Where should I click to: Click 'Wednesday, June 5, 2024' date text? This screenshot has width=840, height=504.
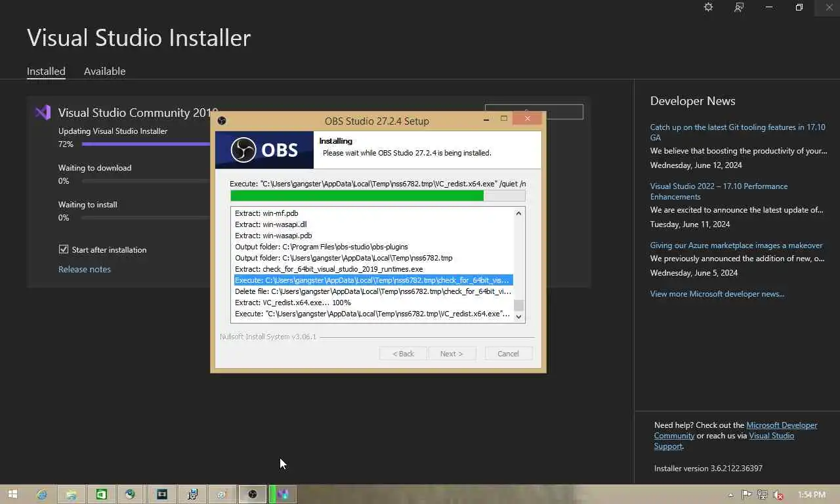click(694, 272)
